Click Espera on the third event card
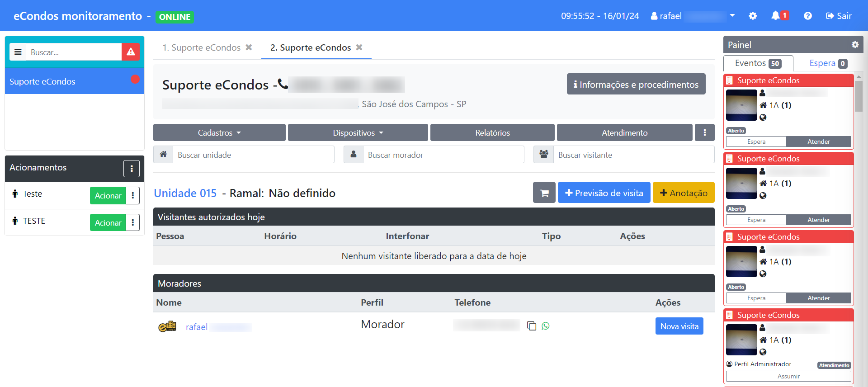The height and width of the screenshot is (387, 868). (x=756, y=298)
